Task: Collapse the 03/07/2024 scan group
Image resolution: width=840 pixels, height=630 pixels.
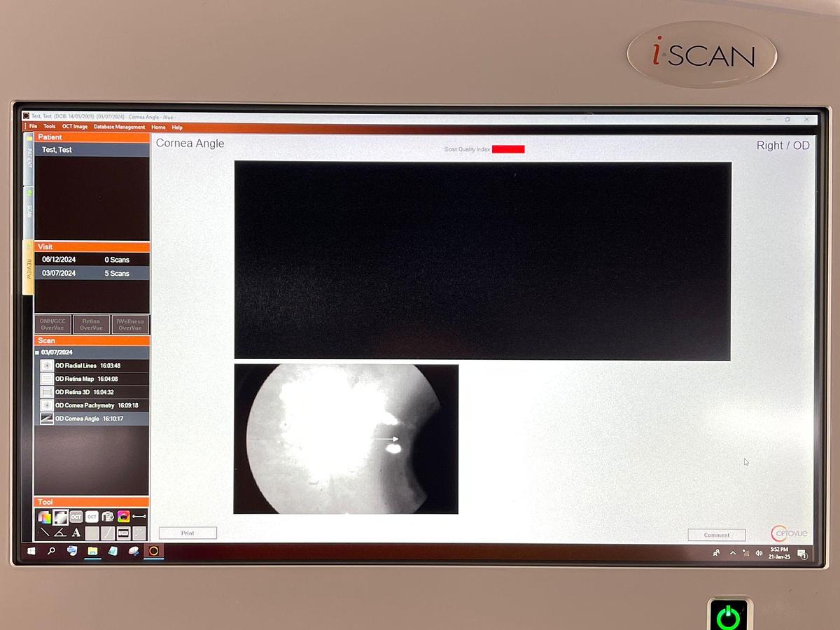Action: click(37, 352)
